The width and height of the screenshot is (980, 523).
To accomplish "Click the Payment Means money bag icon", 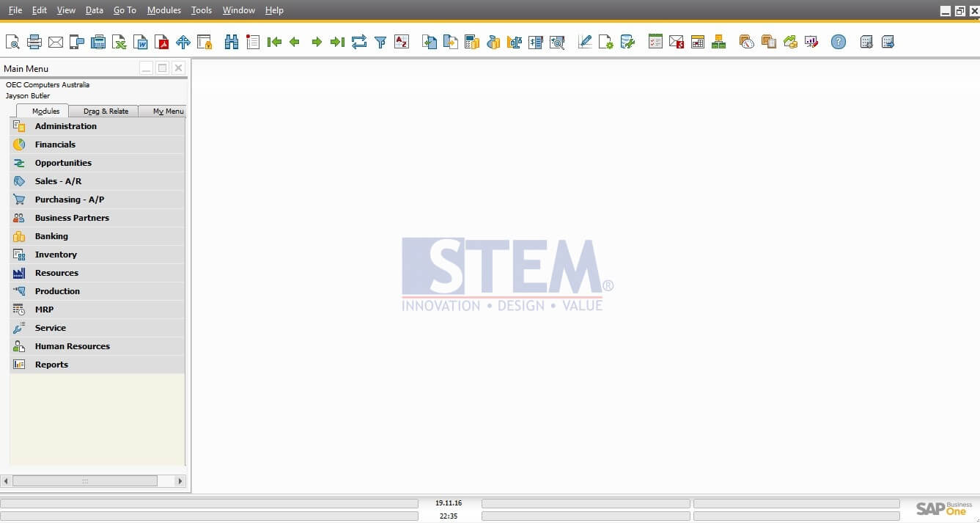I will [x=493, y=42].
